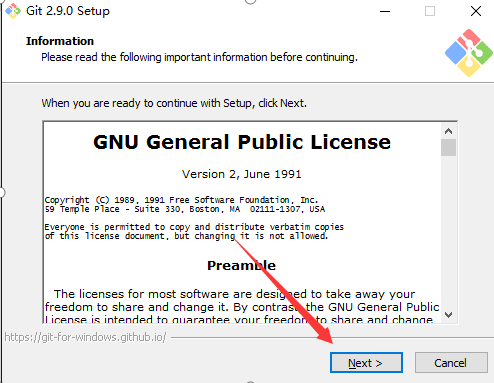Click the '59 Temple Place' address line

pos(185,209)
